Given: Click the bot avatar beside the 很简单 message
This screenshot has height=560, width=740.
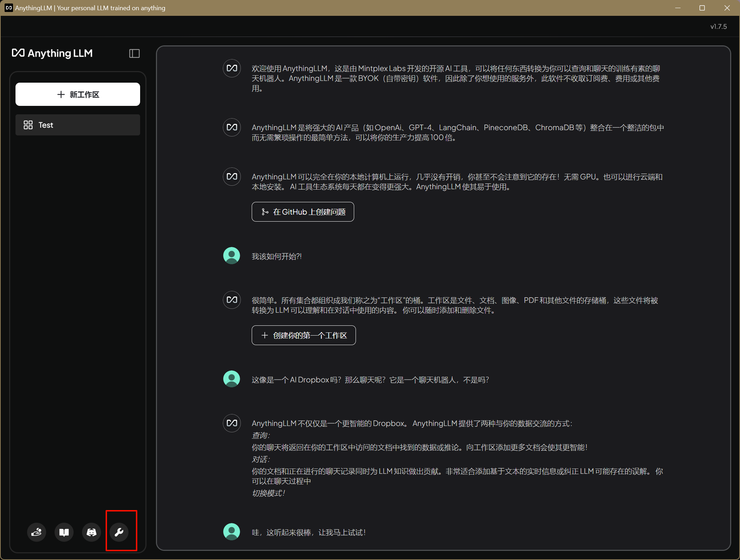Looking at the screenshot, I should [232, 300].
